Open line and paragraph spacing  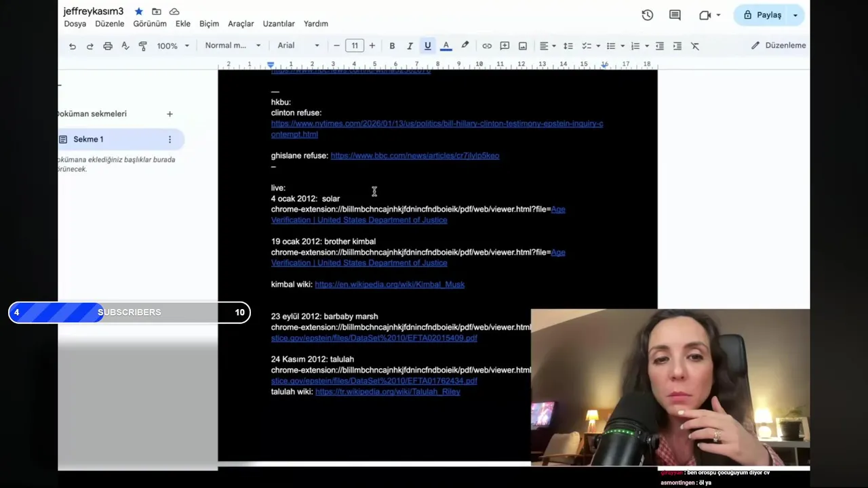pos(568,45)
